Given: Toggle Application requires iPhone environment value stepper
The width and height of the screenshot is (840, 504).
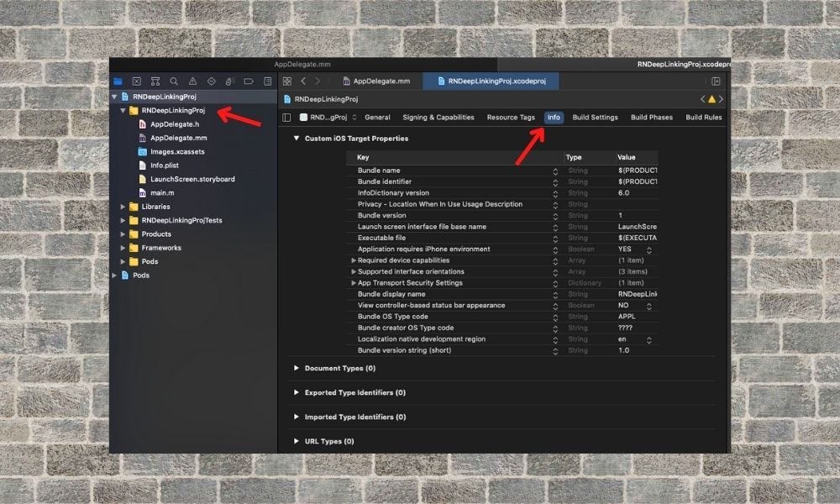Looking at the screenshot, I should point(648,249).
